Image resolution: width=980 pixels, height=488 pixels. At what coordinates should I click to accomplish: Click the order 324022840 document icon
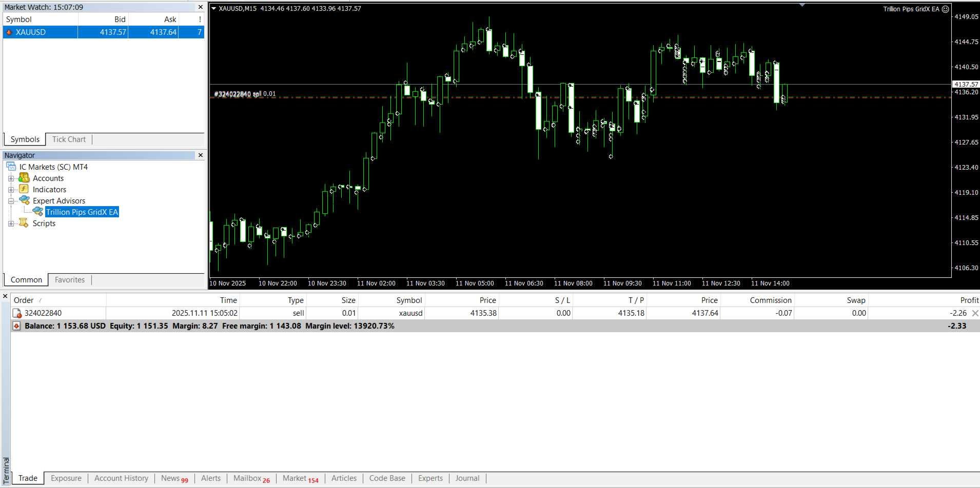click(17, 313)
